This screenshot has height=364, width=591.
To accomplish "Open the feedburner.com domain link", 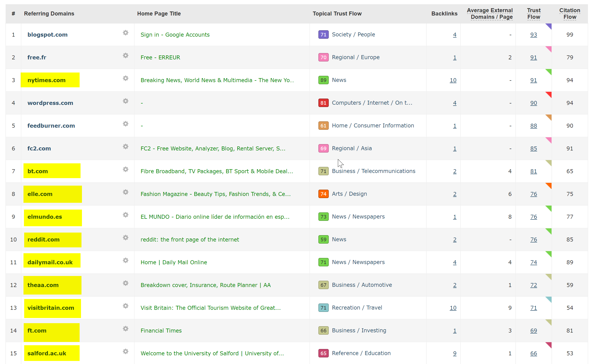I will pos(51,126).
